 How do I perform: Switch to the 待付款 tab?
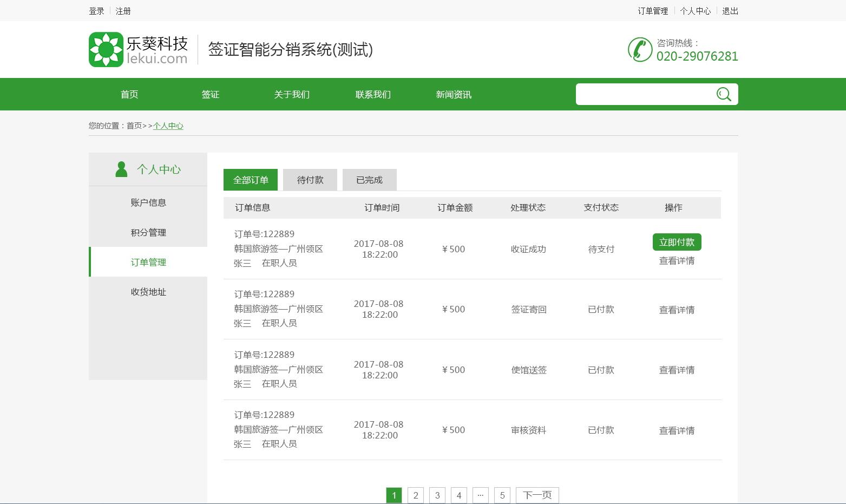(310, 179)
